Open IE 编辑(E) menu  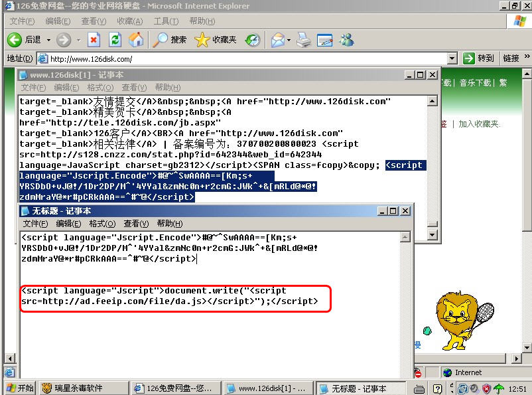(58, 21)
